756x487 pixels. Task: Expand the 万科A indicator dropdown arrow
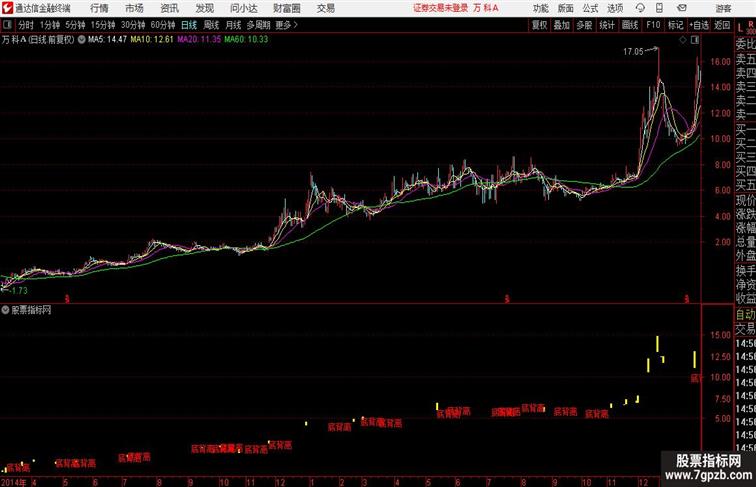(x=81, y=40)
